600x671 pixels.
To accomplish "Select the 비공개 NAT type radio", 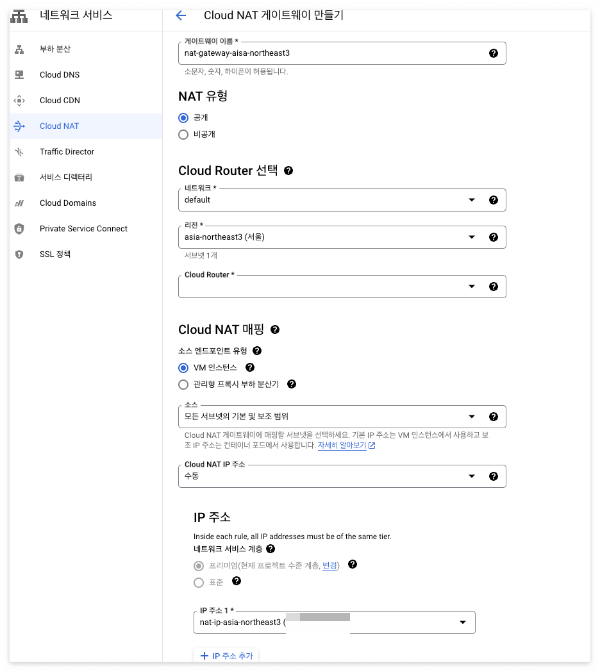I will pos(183,135).
